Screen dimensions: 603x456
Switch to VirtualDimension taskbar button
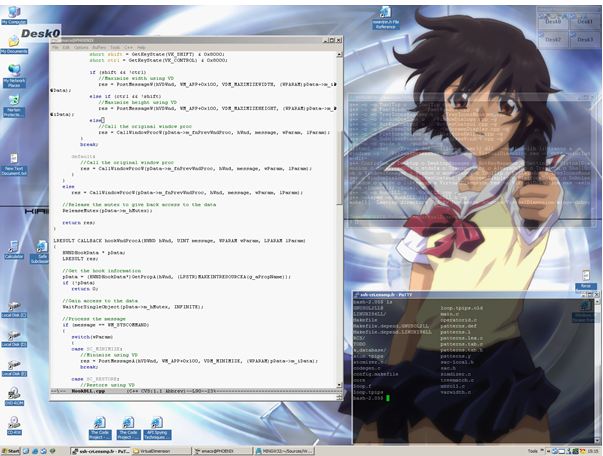161,451
